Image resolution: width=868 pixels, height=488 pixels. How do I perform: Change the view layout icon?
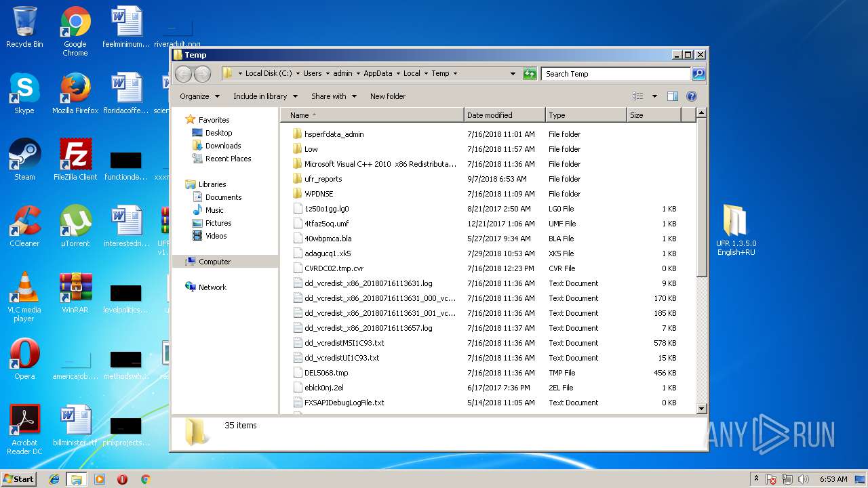coord(638,96)
